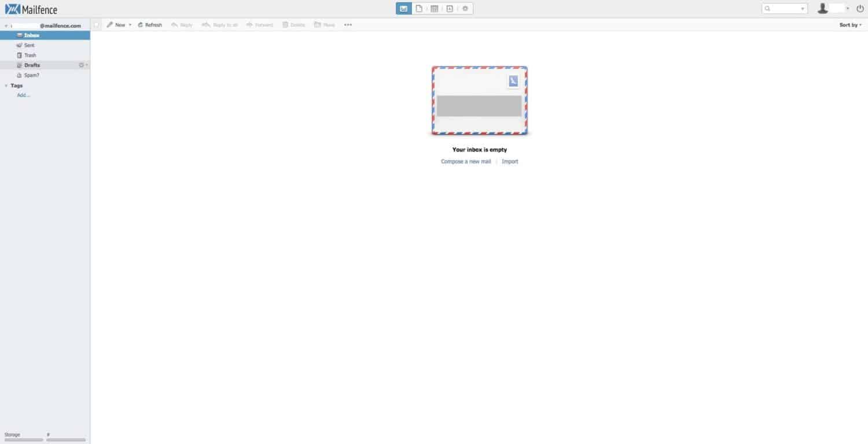
Task: Click the power logout icon
Action: [x=860, y=9]
